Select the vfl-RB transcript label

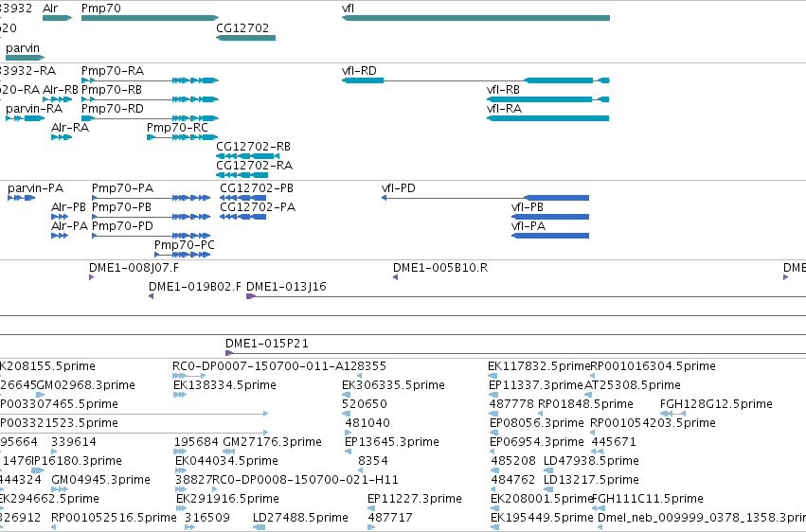click(503, 89)
